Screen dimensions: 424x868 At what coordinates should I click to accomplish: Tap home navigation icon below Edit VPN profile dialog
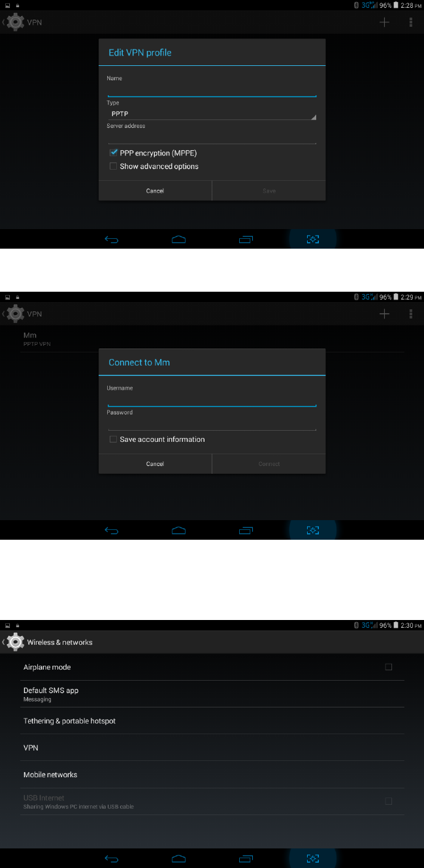click(179, 240)
